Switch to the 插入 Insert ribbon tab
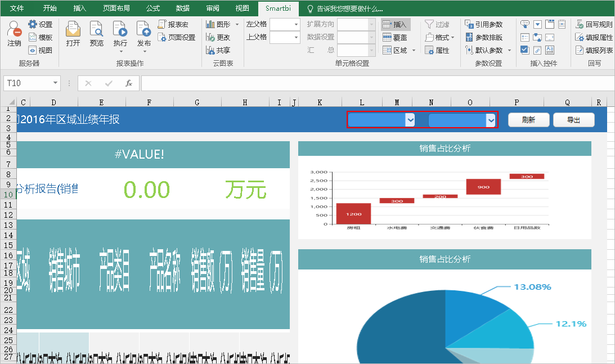 (x=80, y=8)
